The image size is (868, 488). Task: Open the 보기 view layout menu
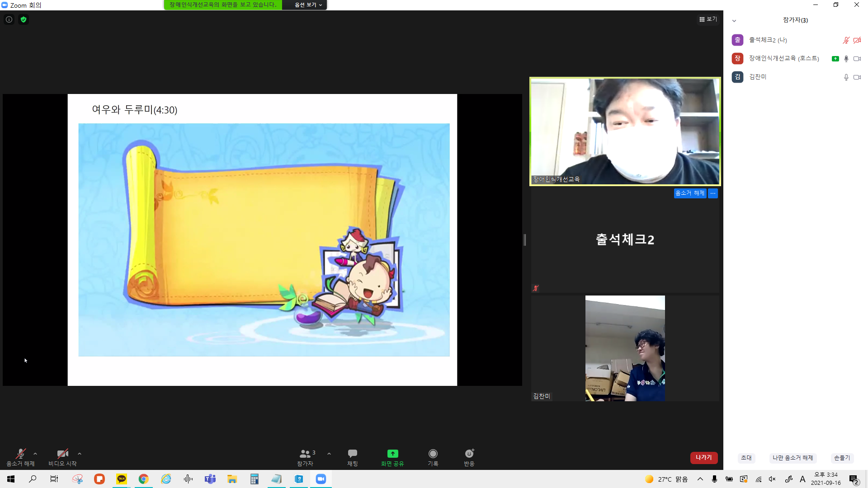708,19
